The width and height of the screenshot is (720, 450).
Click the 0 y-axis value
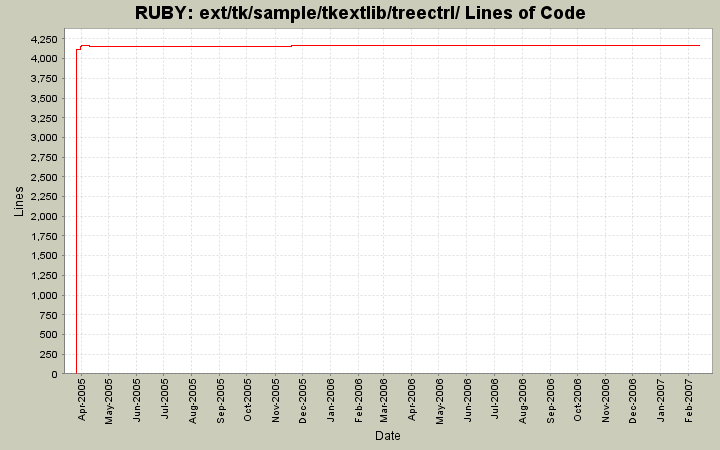tap(55, 374)
